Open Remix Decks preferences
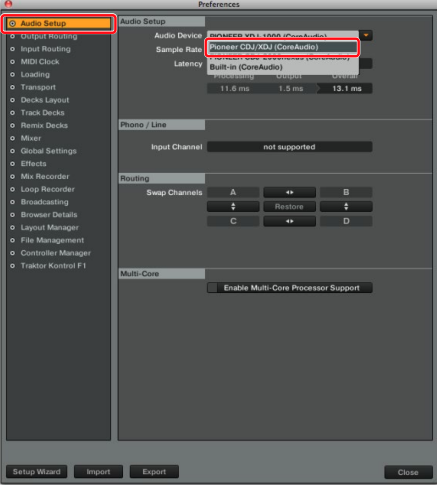 click(x=44, y=125)
